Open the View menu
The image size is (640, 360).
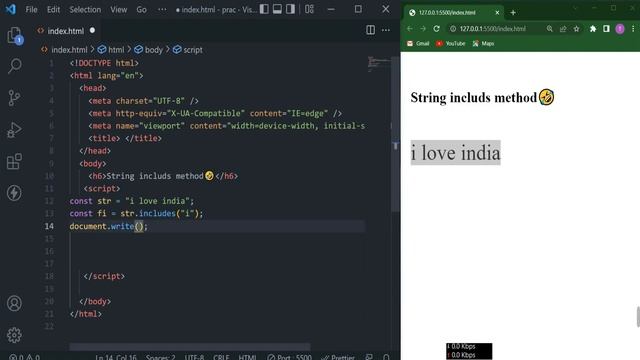(x=118, y=9)
